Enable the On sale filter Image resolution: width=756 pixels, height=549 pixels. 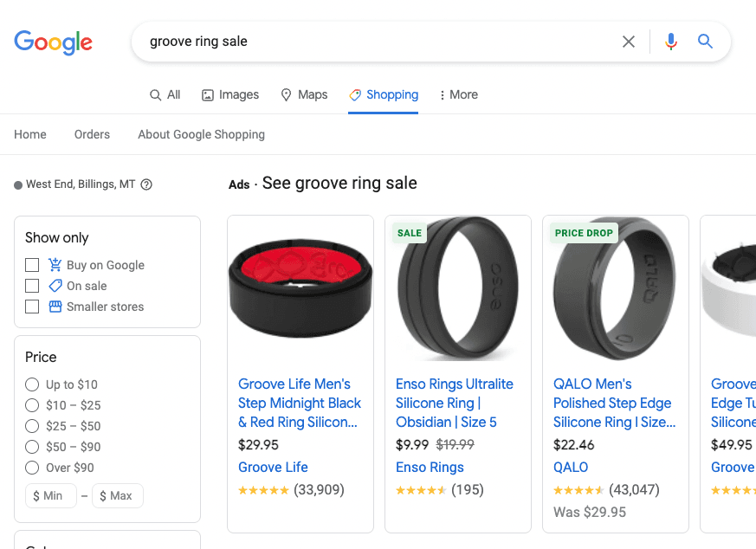32,285
